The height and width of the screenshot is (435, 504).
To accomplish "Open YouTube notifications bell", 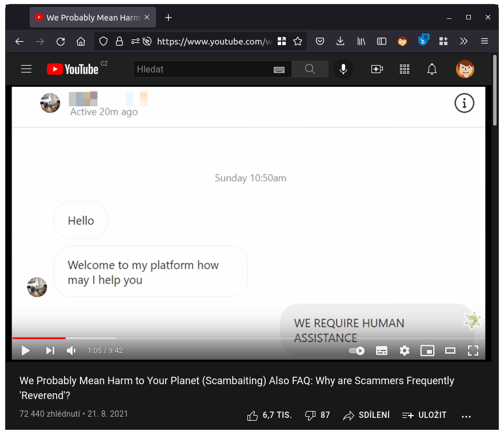I will pos(432,69).
